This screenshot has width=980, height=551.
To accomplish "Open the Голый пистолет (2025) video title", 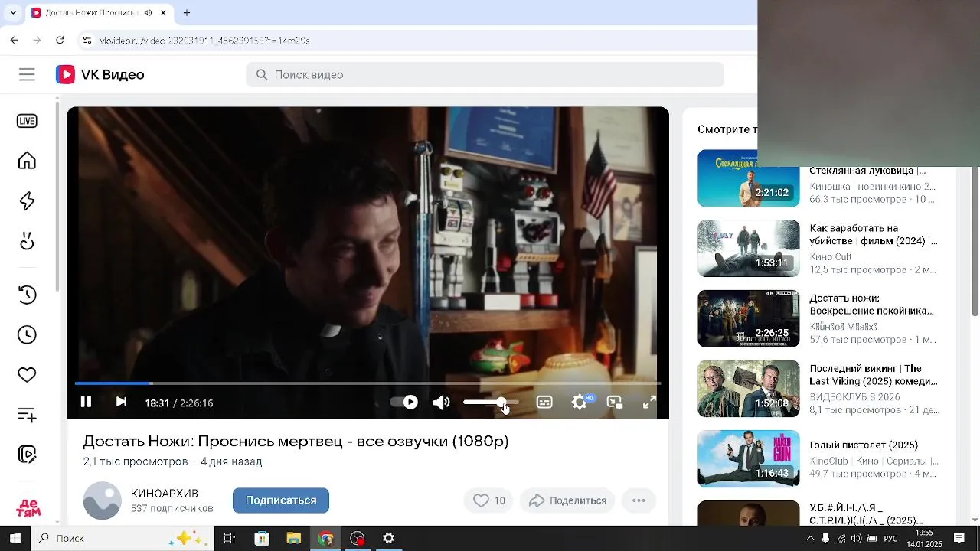I will coord(864,445).
